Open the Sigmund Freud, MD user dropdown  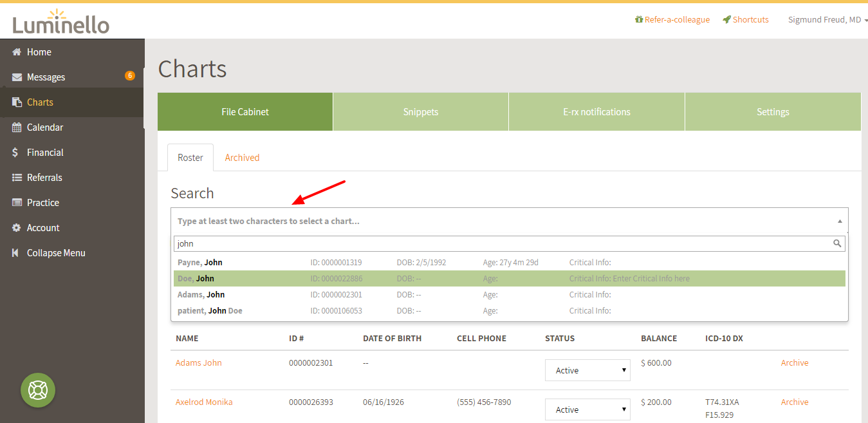tap(828, 20)
